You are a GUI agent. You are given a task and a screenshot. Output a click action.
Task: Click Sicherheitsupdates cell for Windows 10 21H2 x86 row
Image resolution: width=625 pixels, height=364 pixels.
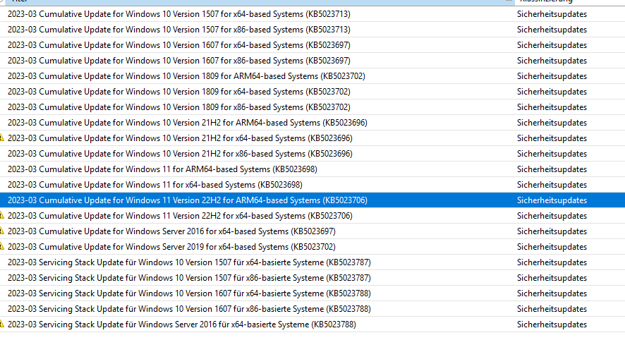(x=552, y=154)
